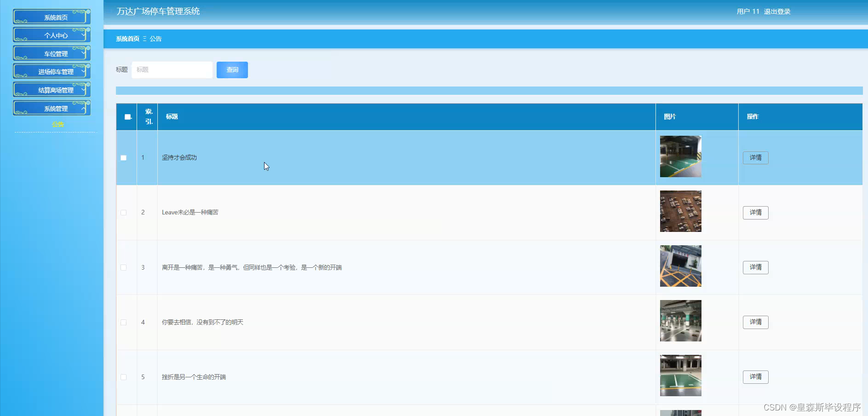Collapse chevron on 系统管理 menu
This screenshot has height=416, width=868.
[83, 108]
